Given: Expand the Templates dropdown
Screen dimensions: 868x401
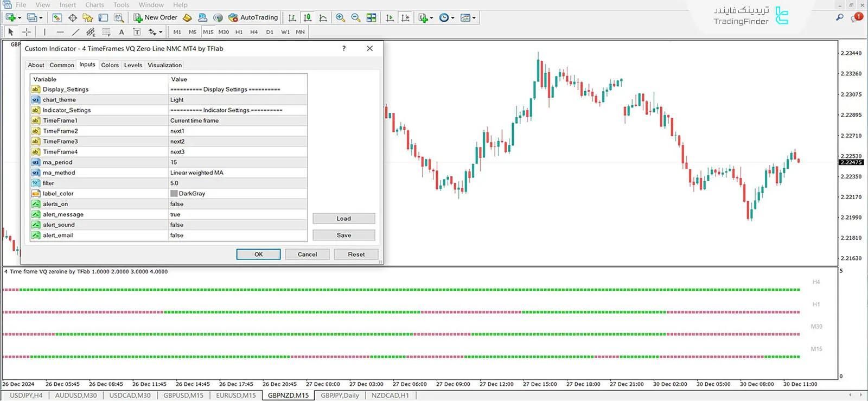Looking at the screenshot, I should click(474, 18).
